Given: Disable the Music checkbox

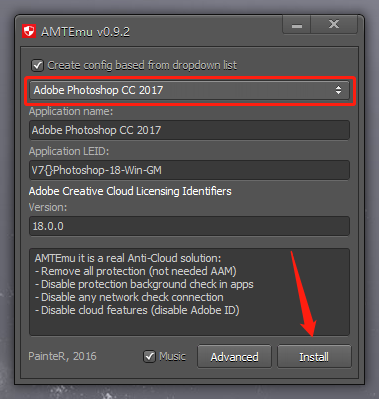Looking at the screenshot, I should coord(149,356).
